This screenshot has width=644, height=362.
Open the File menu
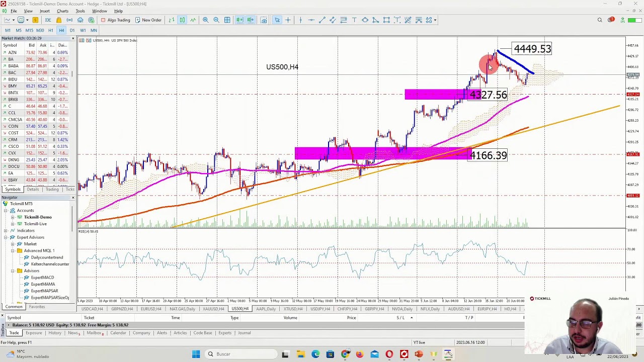click(14, 11)
